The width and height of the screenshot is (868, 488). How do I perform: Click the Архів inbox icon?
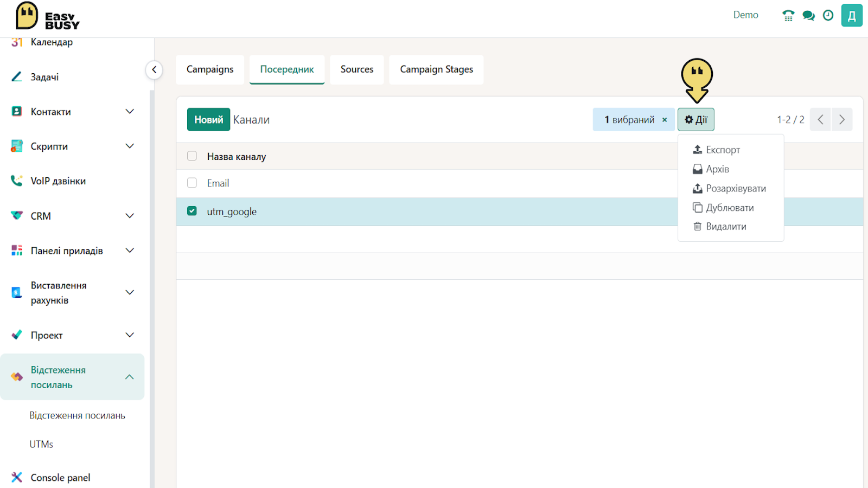pyautogui.click(x=698, y=169)
